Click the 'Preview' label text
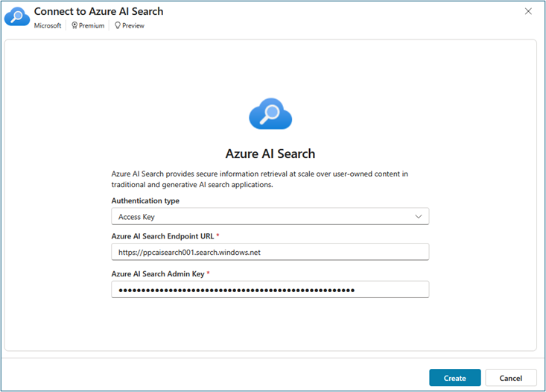Screen dimensions: 546x392 point(133,25)
